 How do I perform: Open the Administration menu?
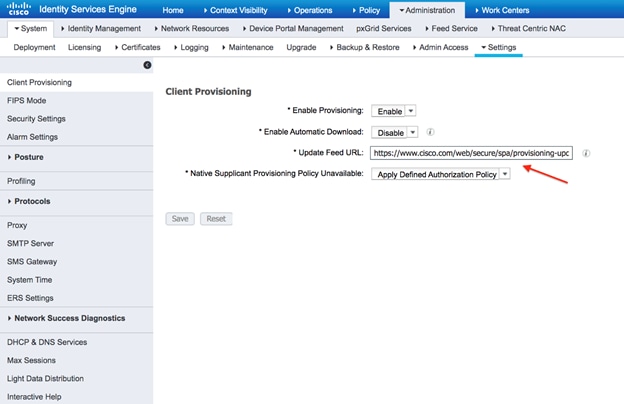[x=427, y=10]
